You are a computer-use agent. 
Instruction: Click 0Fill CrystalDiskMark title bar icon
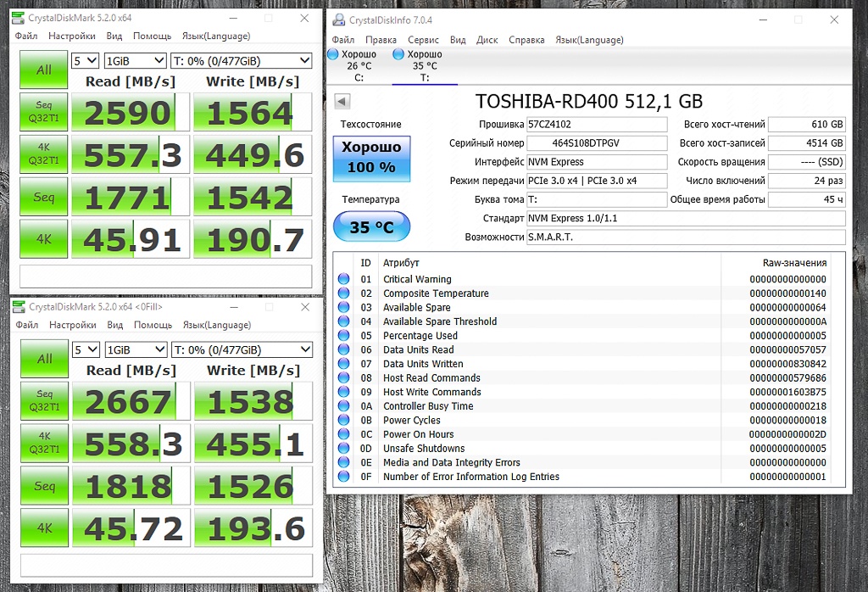pos(19,306)
